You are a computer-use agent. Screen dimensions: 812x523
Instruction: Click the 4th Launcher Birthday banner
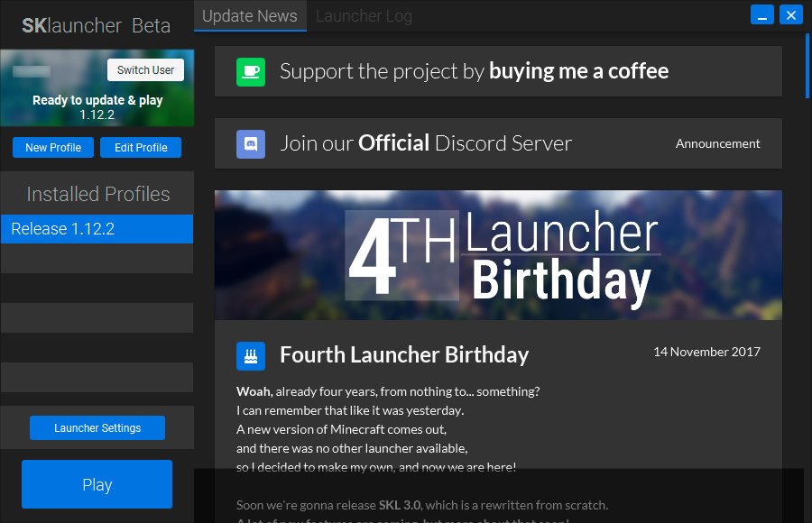click(498, 255)
